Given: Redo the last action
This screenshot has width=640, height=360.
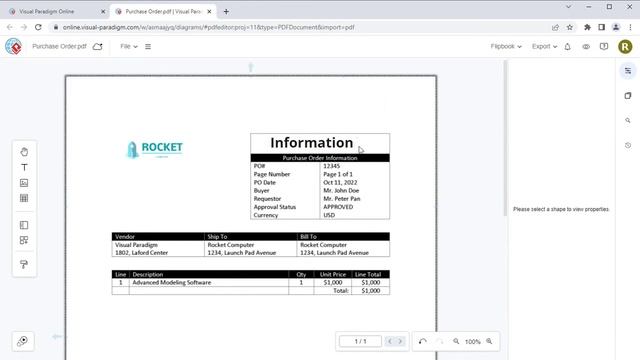Looking at the screenshot, I should (x=439, y=341).
